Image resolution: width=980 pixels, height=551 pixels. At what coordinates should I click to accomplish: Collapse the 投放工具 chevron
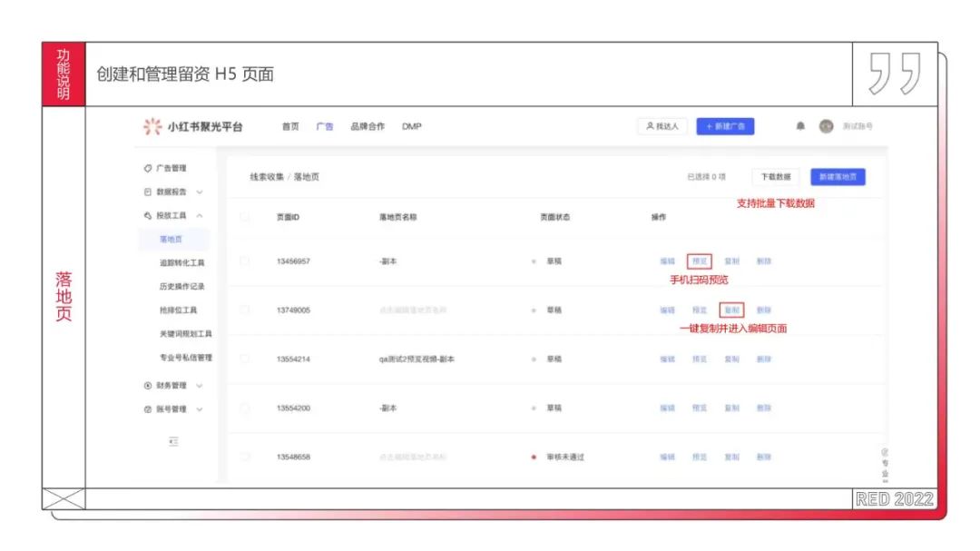click(200, 216)
